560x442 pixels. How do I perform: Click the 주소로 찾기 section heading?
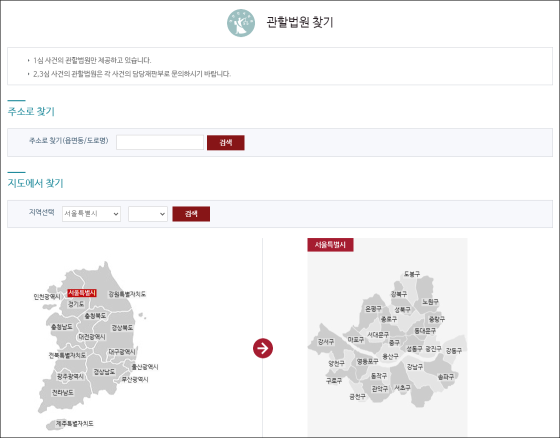click(x=31, y=111)
